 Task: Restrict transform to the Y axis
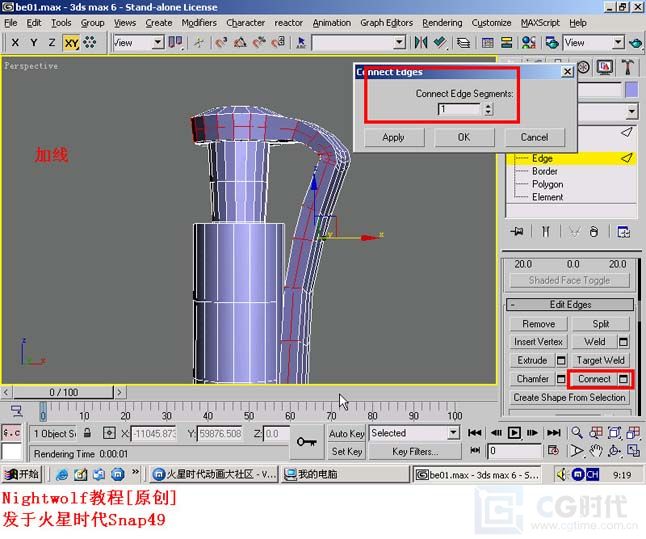tap(34, 42)
